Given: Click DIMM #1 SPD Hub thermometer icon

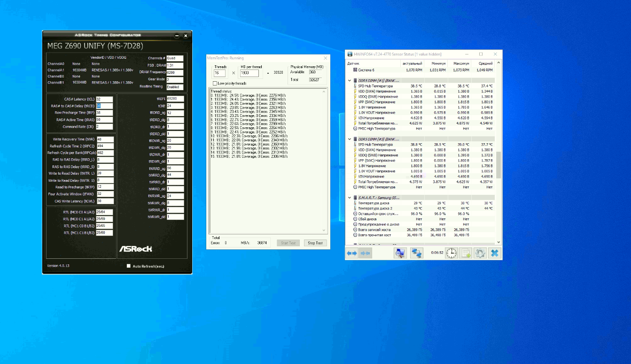Looking at the screenshot, I should pos(355,86).
